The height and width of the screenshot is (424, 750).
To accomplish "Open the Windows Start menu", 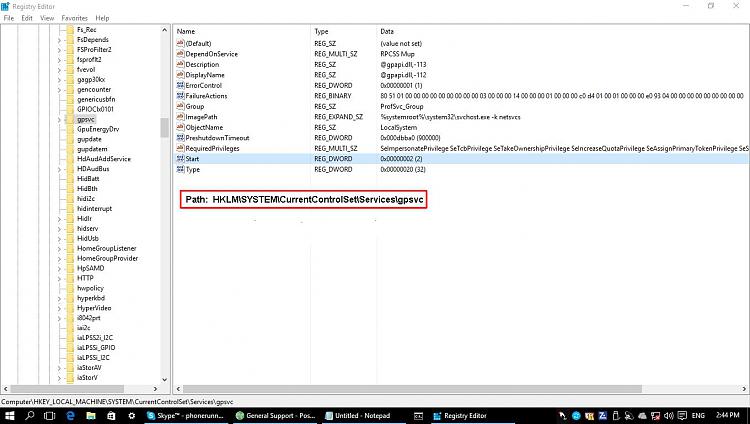I will pos(9,415).
